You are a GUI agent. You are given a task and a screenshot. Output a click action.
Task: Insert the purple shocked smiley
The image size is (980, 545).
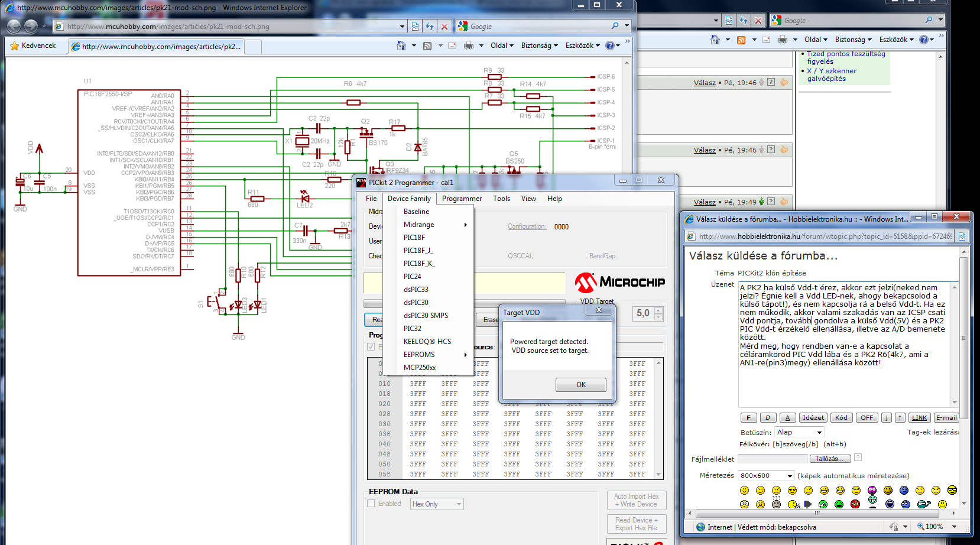[x=872, y=490]
